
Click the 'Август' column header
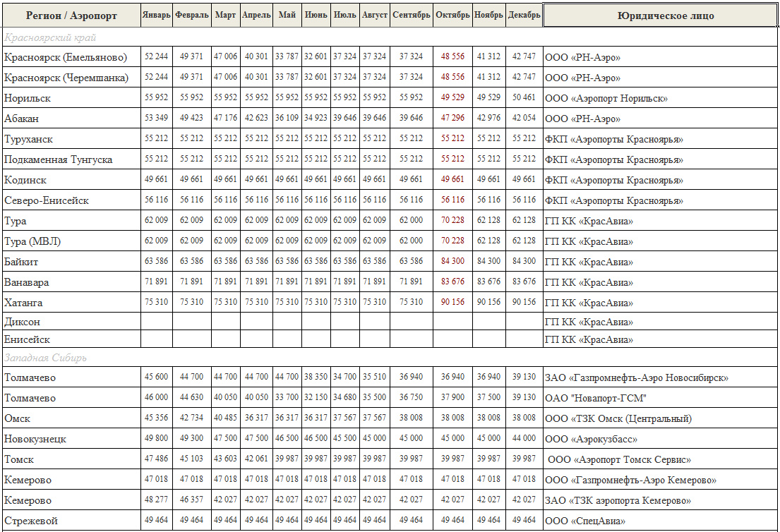375,15
